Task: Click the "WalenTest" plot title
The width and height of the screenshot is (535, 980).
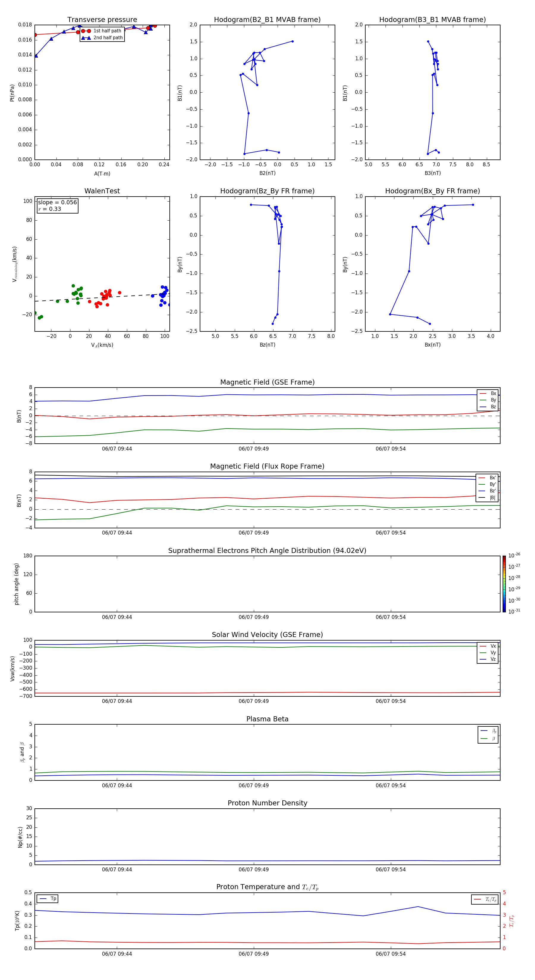Action: tap(102, 191)
